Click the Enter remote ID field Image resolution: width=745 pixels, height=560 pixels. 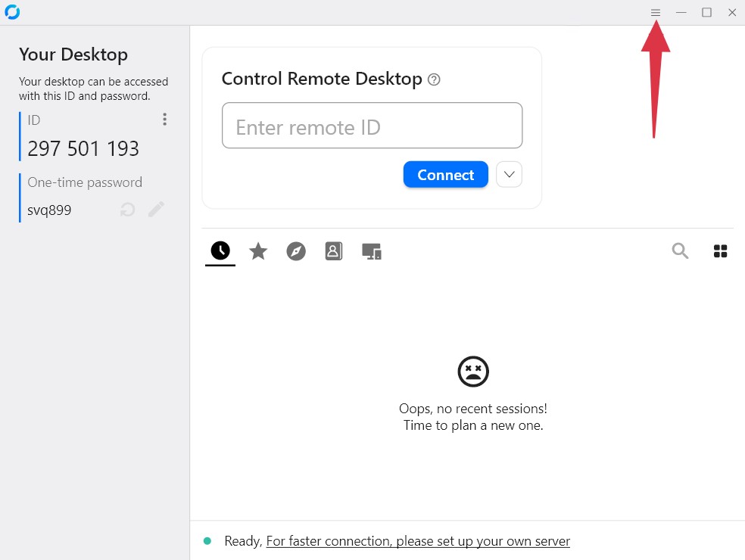coord(372,126)
